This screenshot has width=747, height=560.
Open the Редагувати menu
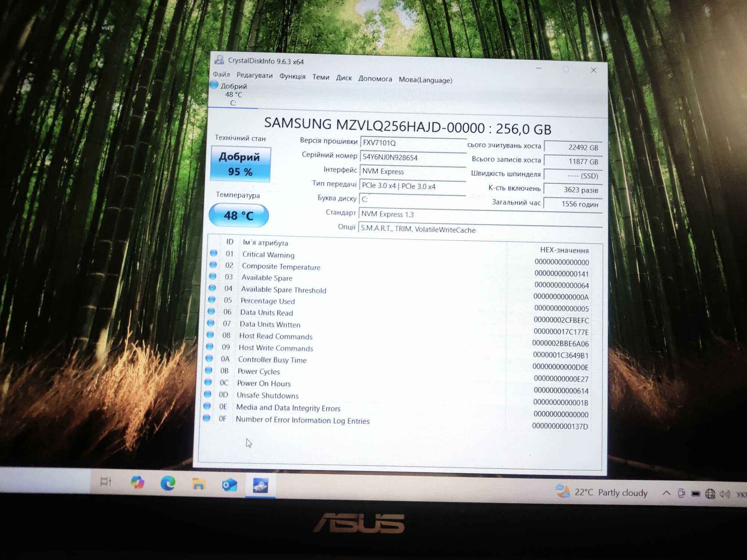pyautogui.click(x=254, y=75)
